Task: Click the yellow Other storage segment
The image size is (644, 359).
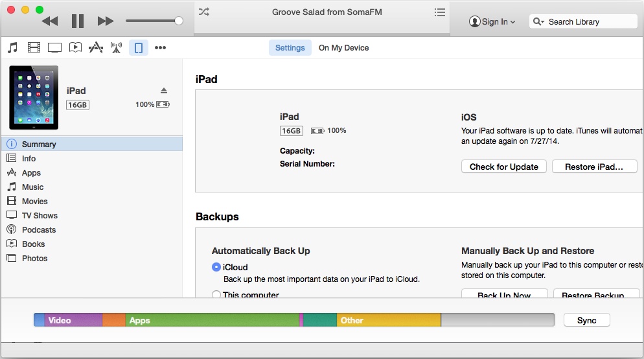Action: tap(389, 320)
